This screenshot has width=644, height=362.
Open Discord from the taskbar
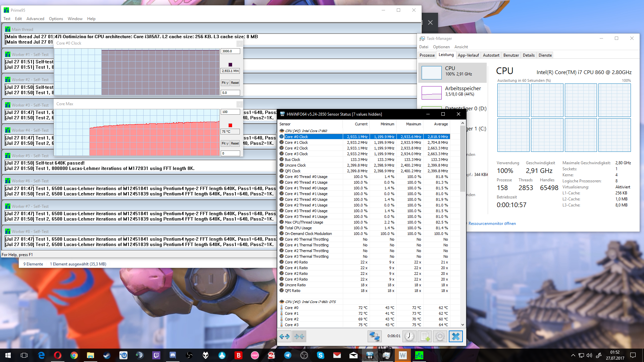173,355
